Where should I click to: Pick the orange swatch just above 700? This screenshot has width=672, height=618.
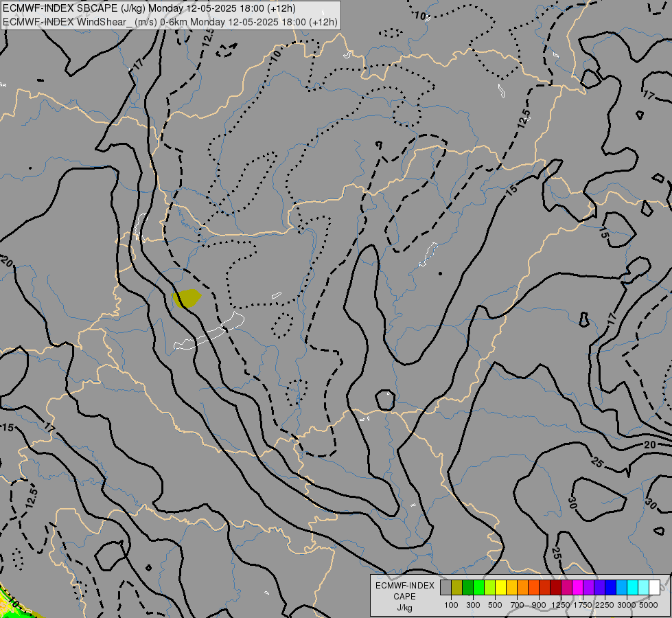(523, 587)
